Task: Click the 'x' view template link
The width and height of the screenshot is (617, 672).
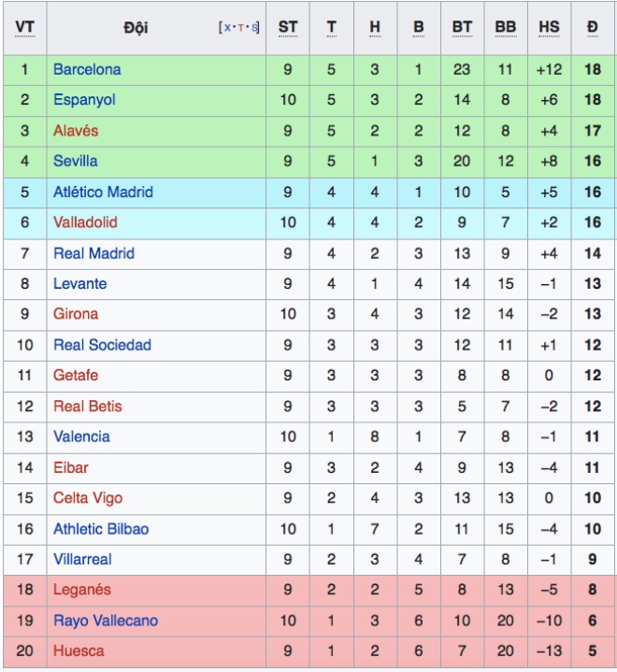Action: click(x=227, y=28)
